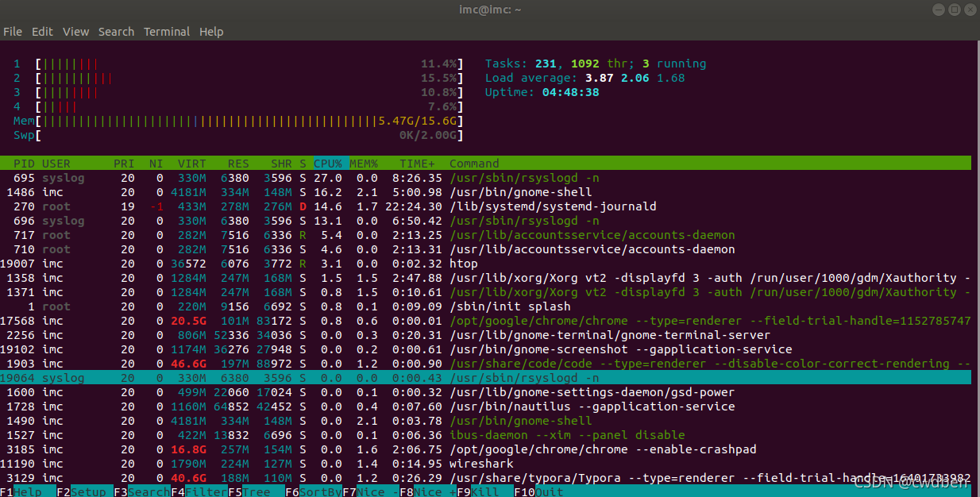Sort by VIRT column header
The height and width of the screenshot is (497, 980).
point(192,164)
